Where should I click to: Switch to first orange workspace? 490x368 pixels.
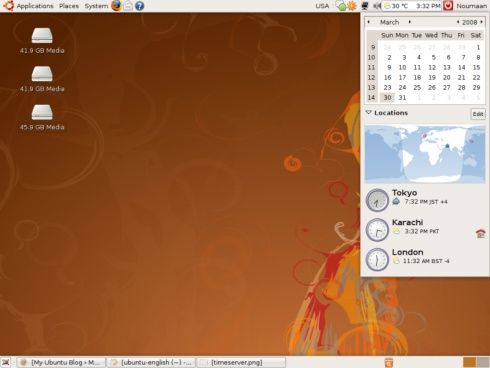pos(469,362)
